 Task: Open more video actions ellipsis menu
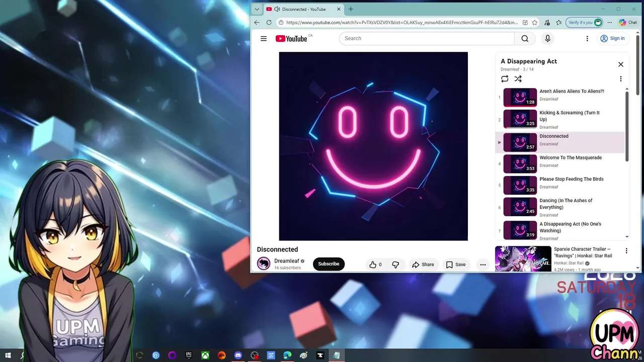(483, 264)
